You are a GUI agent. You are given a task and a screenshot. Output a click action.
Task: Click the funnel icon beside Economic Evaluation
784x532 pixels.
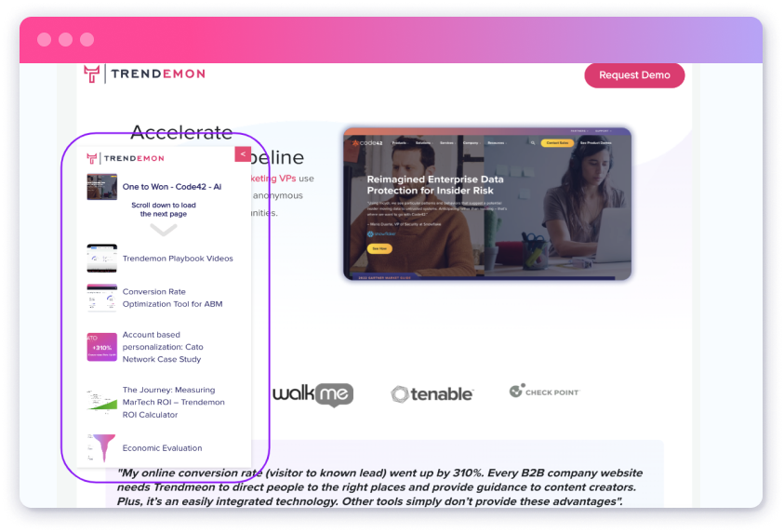click(x=102, y=447)
